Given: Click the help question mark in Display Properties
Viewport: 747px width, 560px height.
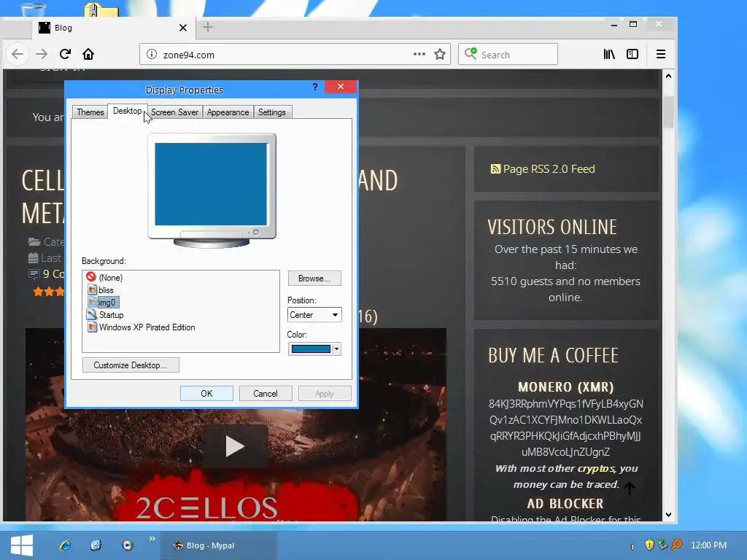Looking at the screenshot, I should 315,87.
